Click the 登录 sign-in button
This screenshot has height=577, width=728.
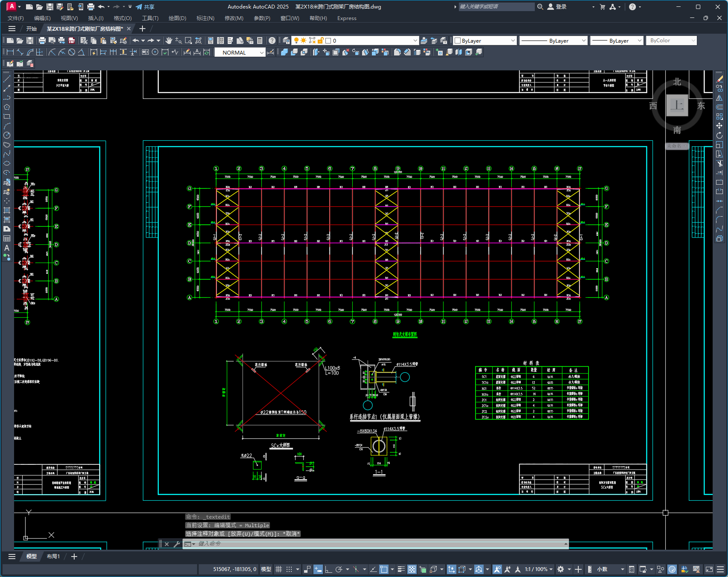[x=557, y=7]
